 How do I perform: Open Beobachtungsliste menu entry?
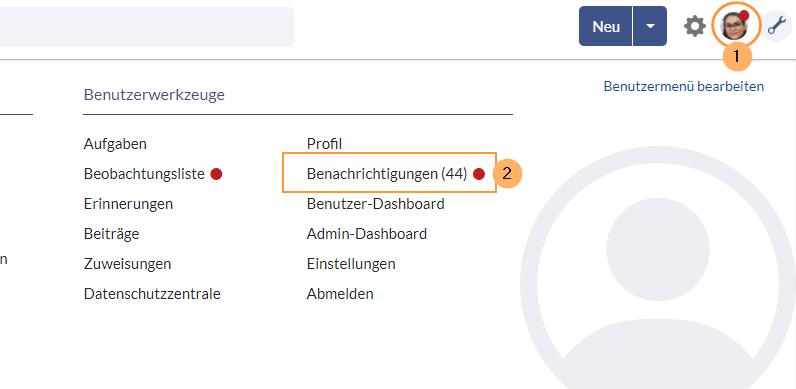(144, 174)
